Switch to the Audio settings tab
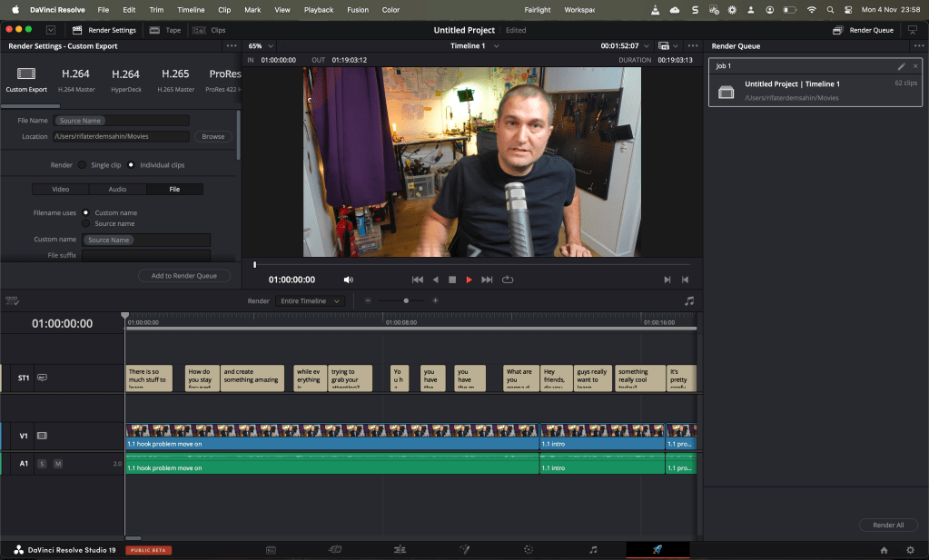 click(x=117, y=190)
